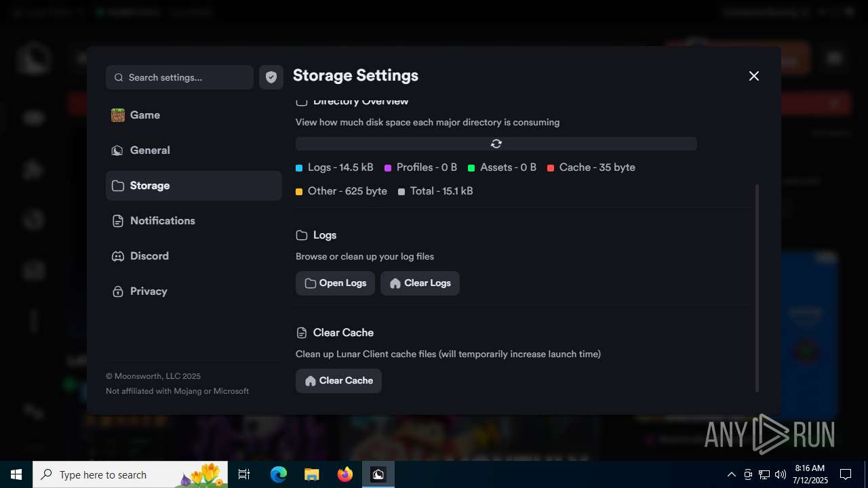Click 'Profiles - 0 B' text
868x488 pixels.
coord(427,167)
